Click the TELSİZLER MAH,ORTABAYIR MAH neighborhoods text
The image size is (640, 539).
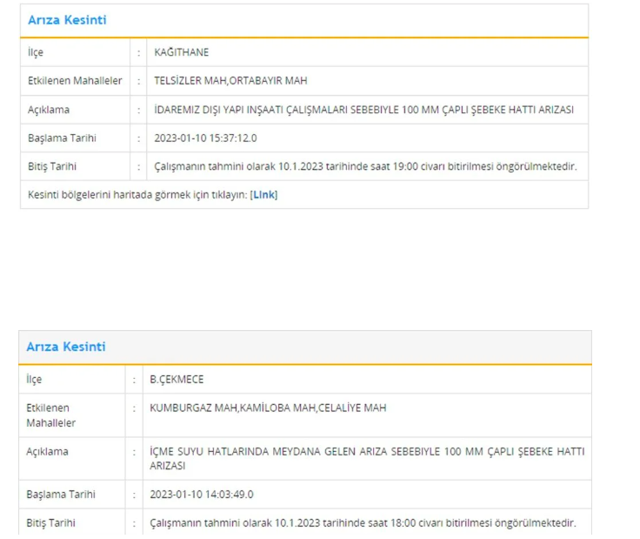click(x=229, y=80)
